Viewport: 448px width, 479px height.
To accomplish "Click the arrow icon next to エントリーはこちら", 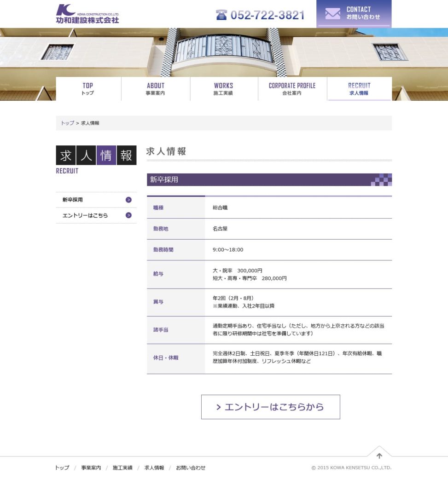I will coord(128,215).
